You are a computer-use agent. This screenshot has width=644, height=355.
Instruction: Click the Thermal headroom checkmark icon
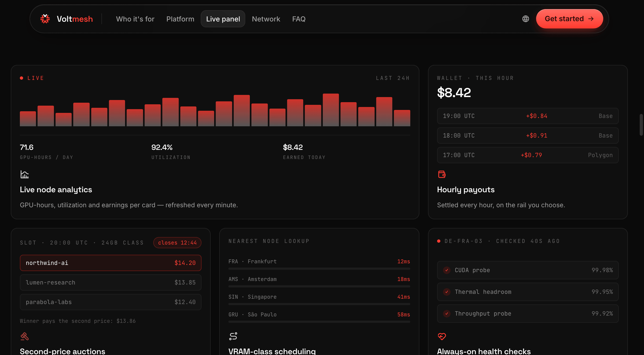[x=447, y=292]
